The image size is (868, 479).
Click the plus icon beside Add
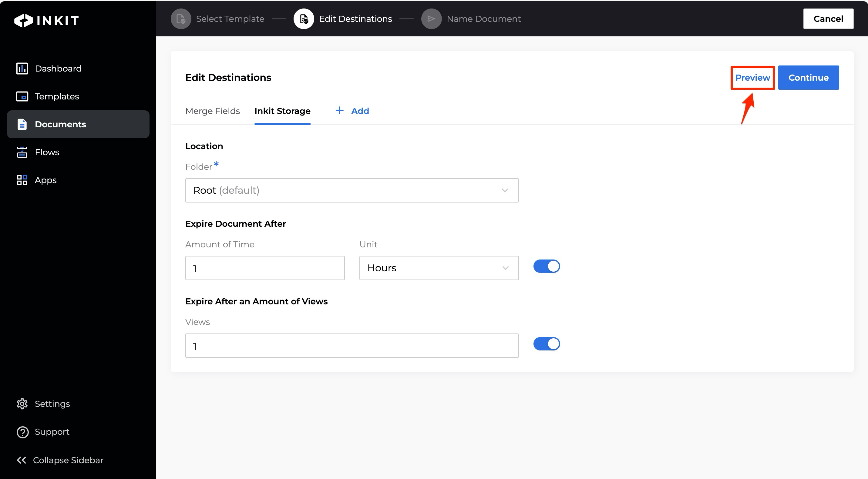340,110
